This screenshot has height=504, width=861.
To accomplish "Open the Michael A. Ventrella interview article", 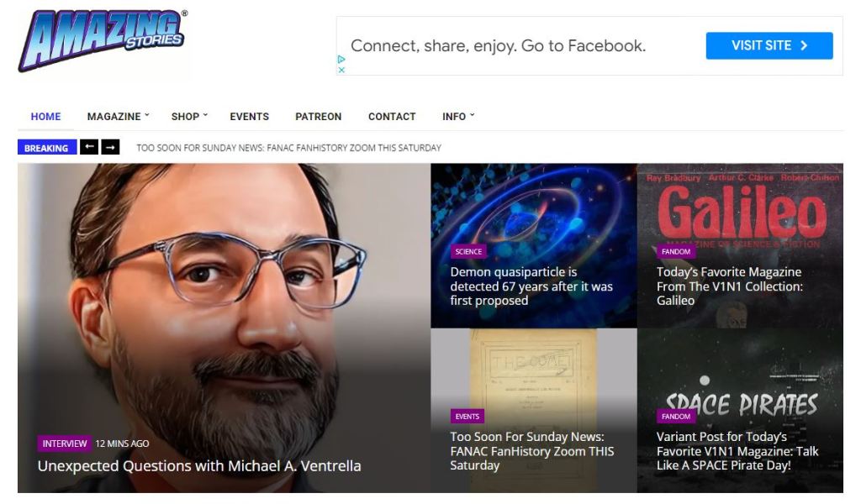I will pyautogui.click(x=199, y=465).
